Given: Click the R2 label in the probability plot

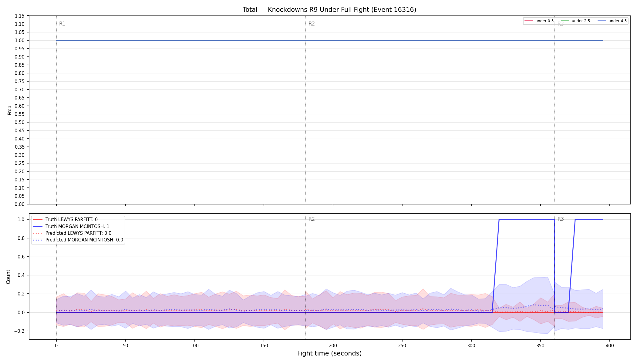Looking at the screenshot, I should (312, 24).
